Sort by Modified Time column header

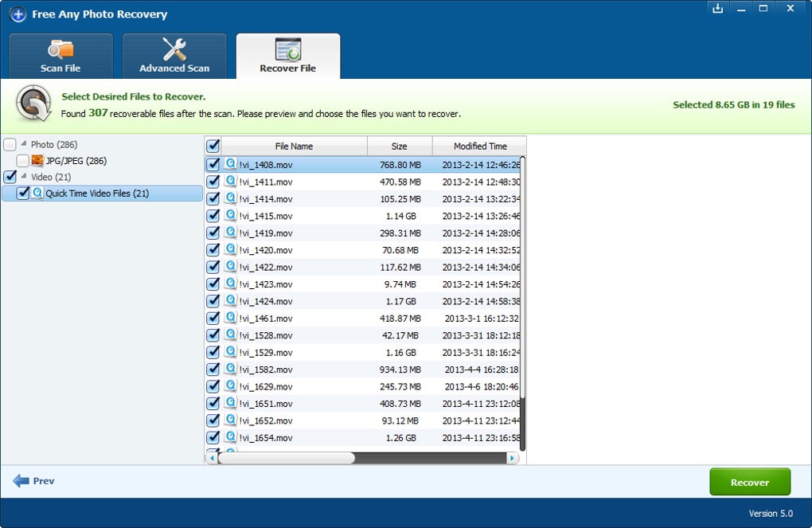point(479,146)
